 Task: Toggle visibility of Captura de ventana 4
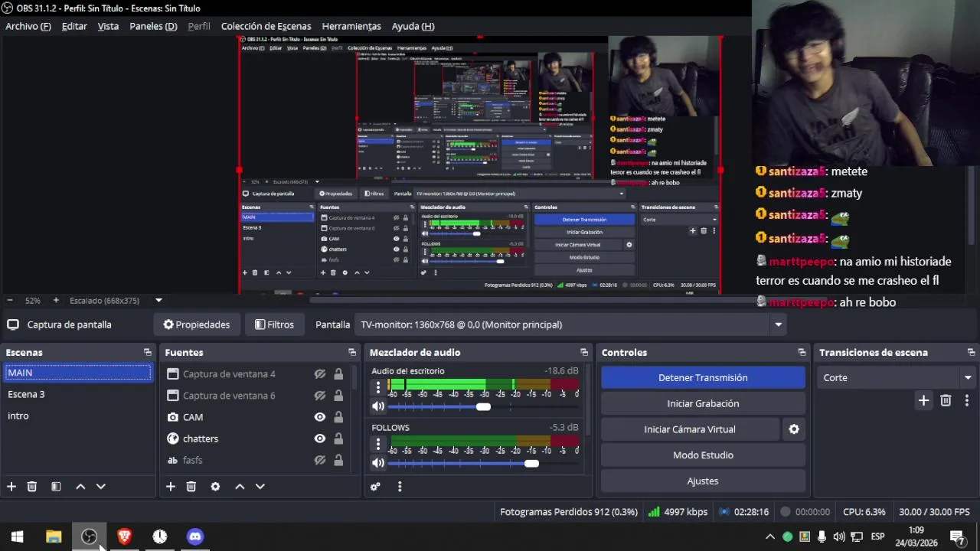(x=320, y=374)
